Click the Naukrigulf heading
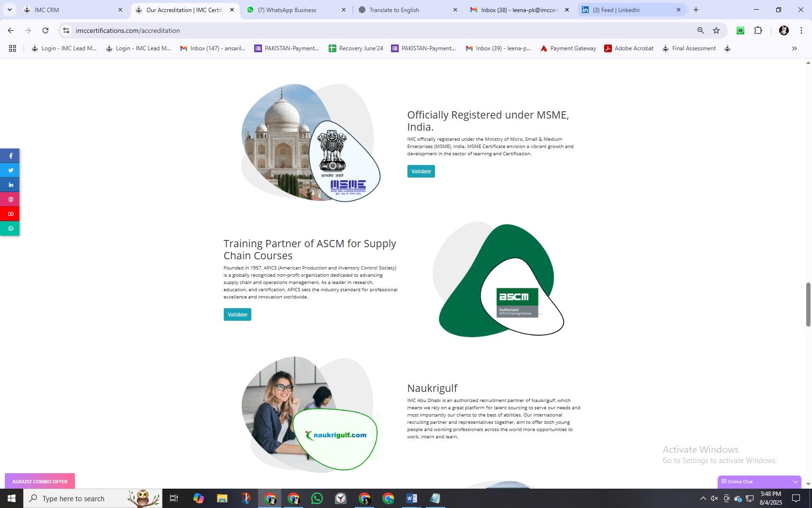The width and height of the screenshot is (812, 508). 432,388
